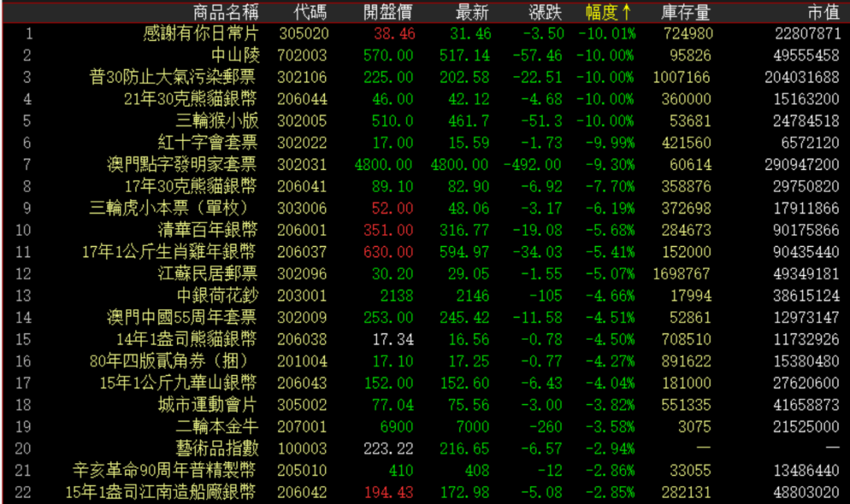Click the 幅度 header with sort arrow
This screenshot has height=504, width=850.
click(x=608, y=12)
